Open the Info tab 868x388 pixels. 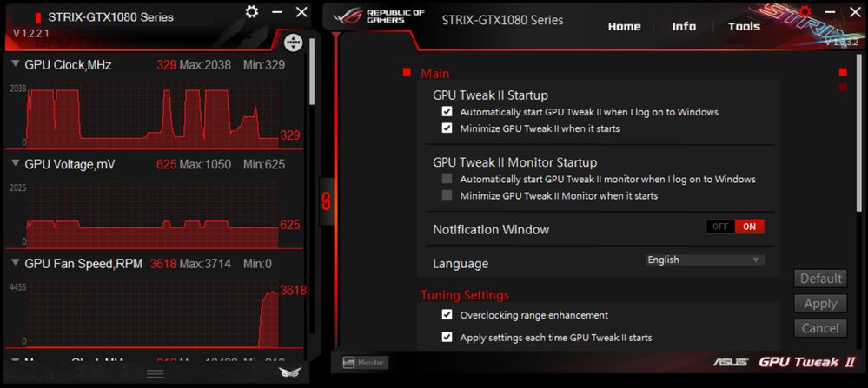click(684, 26)
